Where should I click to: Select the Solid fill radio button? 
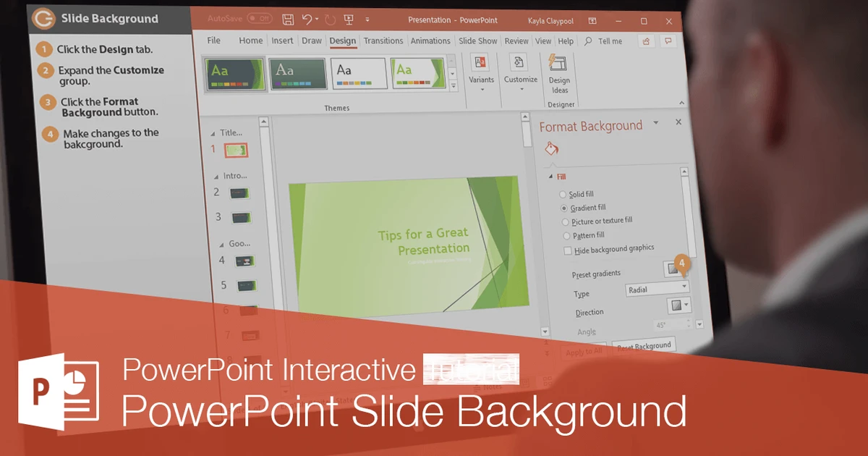[x=563, y=195]
